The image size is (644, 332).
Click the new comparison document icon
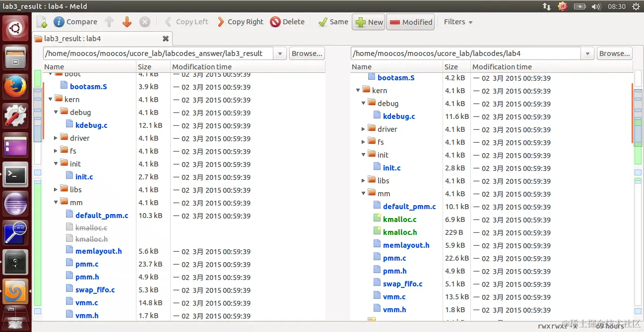(x=42, y=22)
